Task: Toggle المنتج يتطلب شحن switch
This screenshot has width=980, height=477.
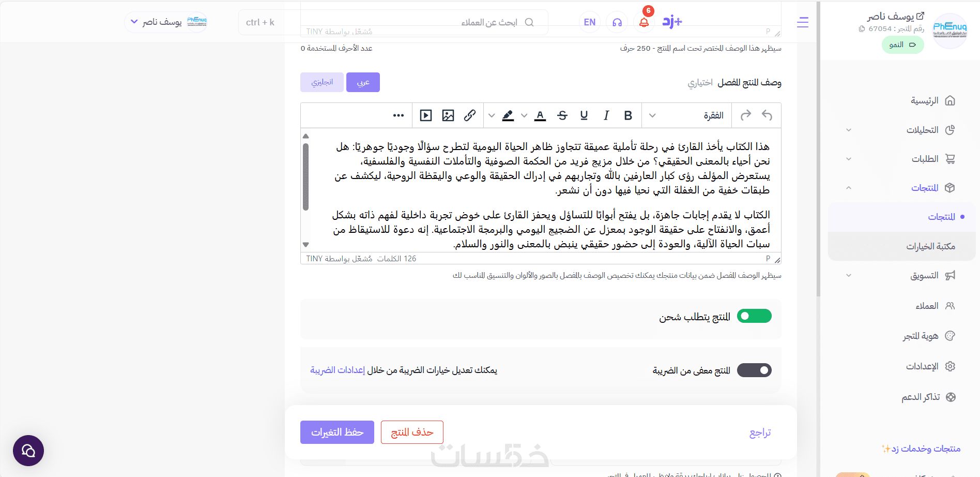Action: 754,316
